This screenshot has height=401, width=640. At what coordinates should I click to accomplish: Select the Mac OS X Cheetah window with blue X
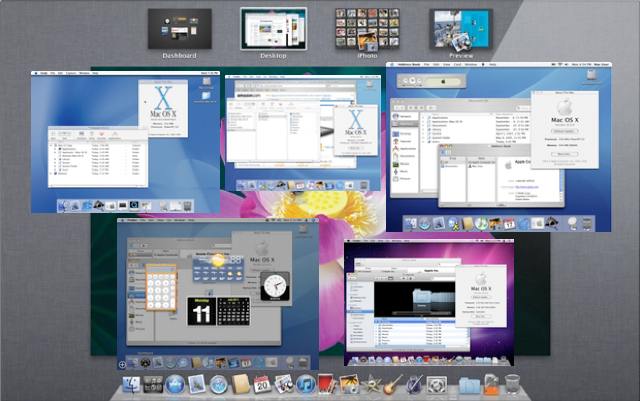tap(125, 142)
